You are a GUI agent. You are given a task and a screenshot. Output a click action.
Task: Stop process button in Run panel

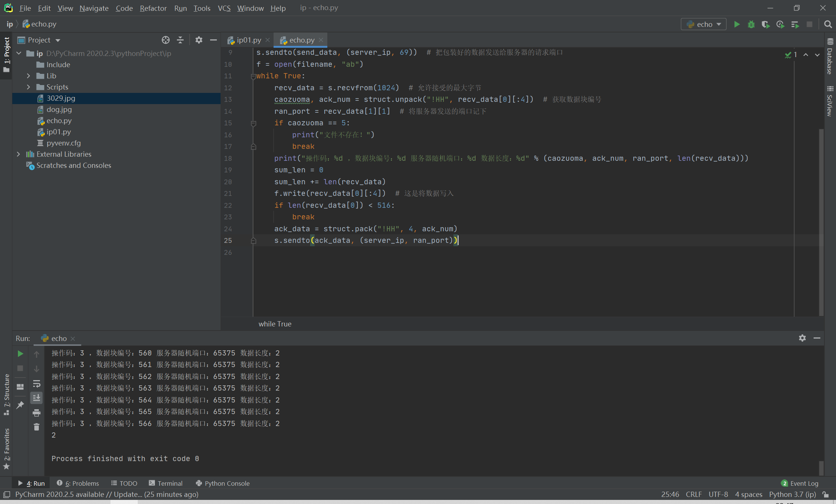click(20, 368)
